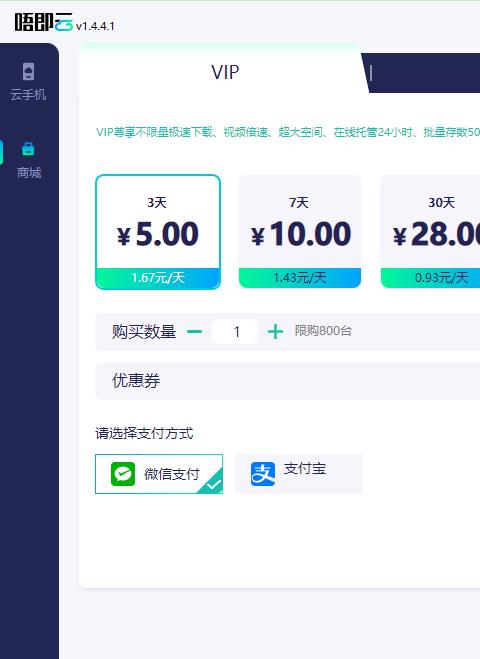Select 微信支付 payment method
Viewport: 480px width, 659px height.
tap(159, 474)
